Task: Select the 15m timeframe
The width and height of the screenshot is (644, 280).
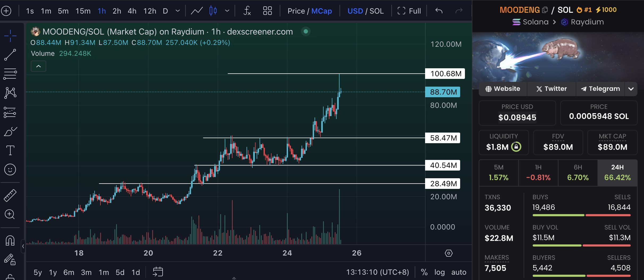Action: [83, 11]
